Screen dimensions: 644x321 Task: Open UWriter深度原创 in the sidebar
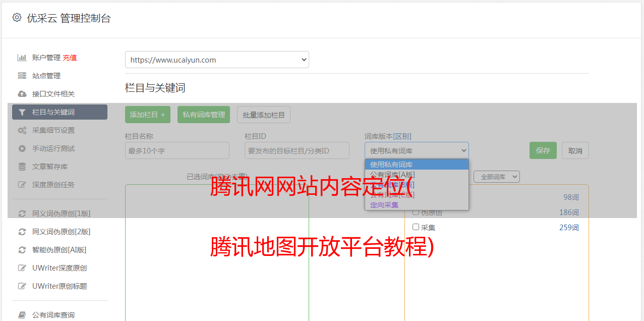pyautogui.click(x=60, y=268)
